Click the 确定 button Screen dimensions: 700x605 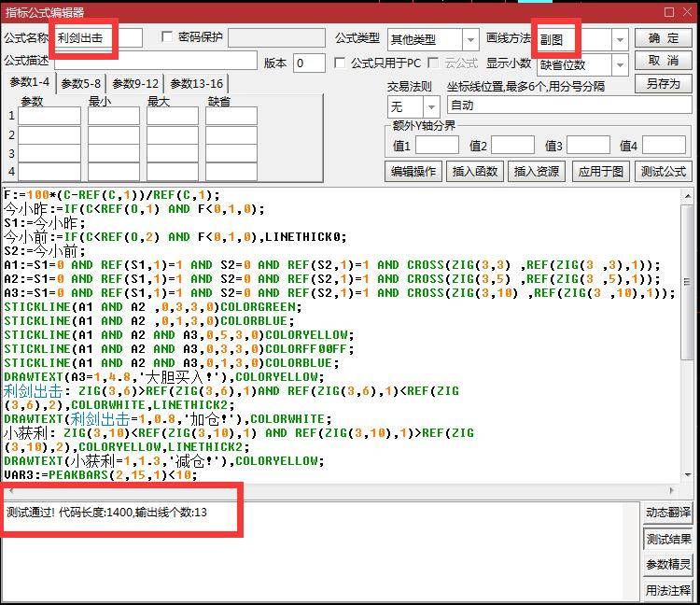coord(663,38)
